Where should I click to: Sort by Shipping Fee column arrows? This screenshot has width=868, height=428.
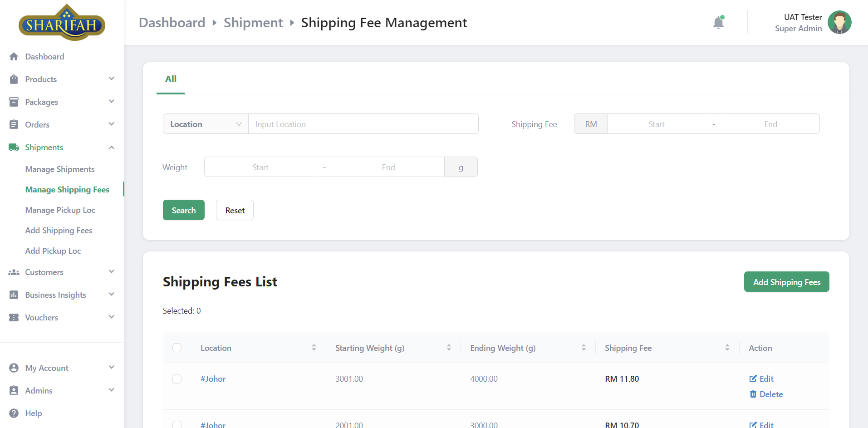(727, 348)
